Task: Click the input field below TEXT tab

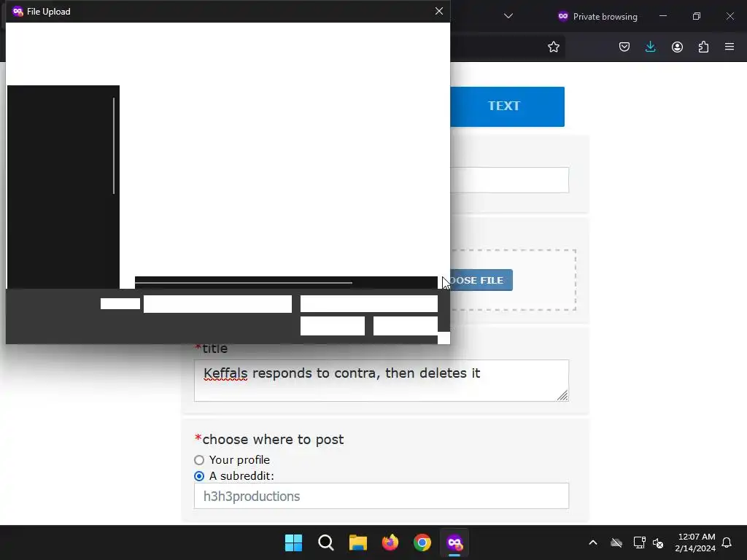Action: coord(509,180)
